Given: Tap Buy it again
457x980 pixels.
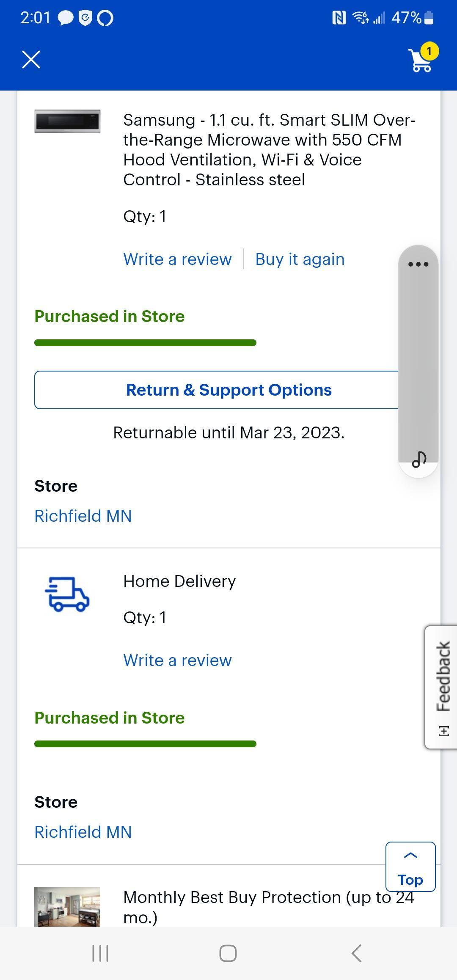Looking at the screenshot, I should pos(300,259).
